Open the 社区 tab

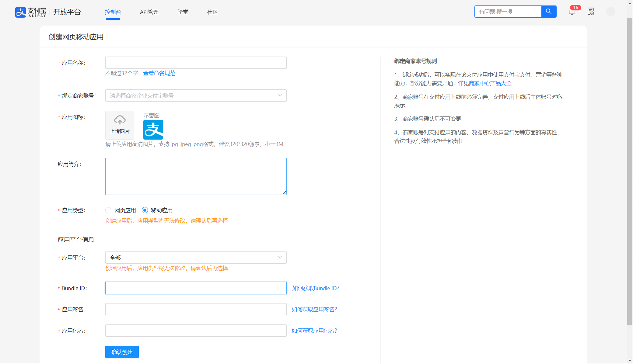(212, 12)
